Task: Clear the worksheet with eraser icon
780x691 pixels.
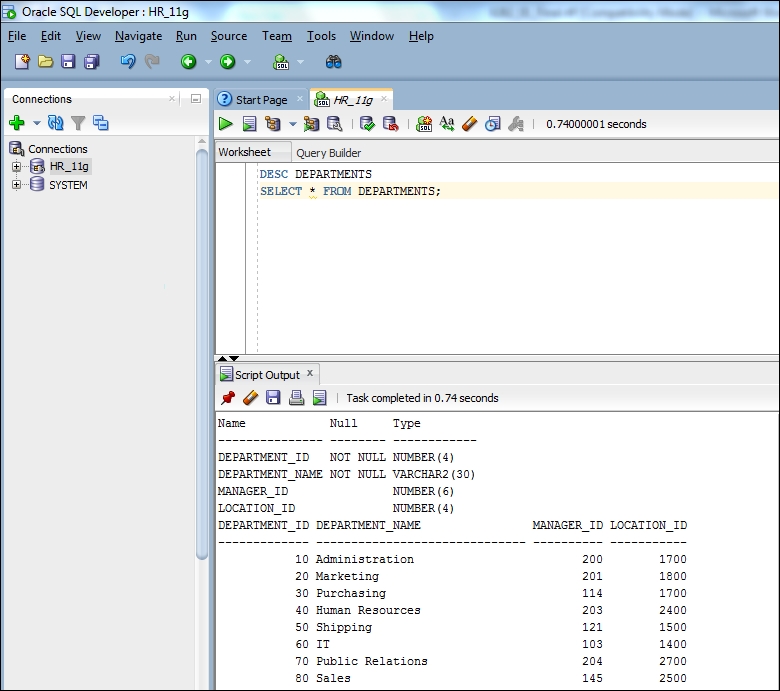Action: click(x=470, y=124)
